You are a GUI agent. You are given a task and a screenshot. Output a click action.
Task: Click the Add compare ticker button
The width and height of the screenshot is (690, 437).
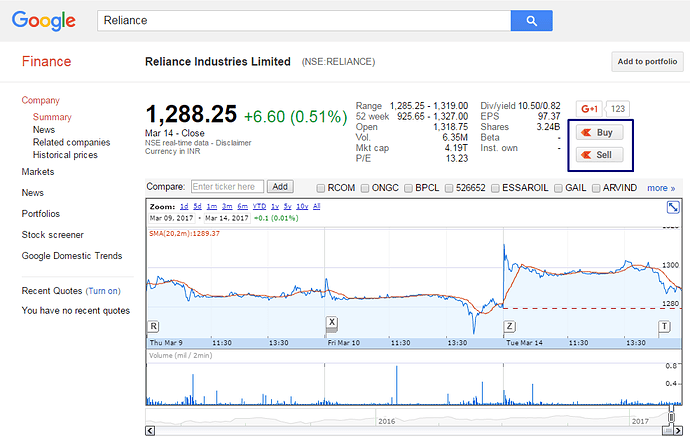tap(280, 187)
